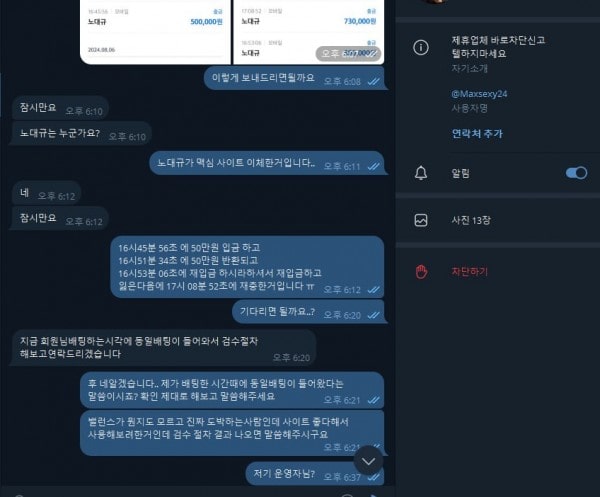Viewport: 600px width, 497px height.
Task: Select the 노대규는 누군가요? message bubble
Action: (x=80, y=134)
